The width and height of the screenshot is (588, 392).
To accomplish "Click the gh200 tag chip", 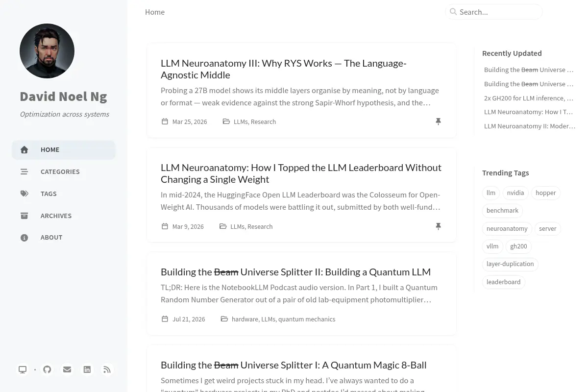I will tap(518, 246).
